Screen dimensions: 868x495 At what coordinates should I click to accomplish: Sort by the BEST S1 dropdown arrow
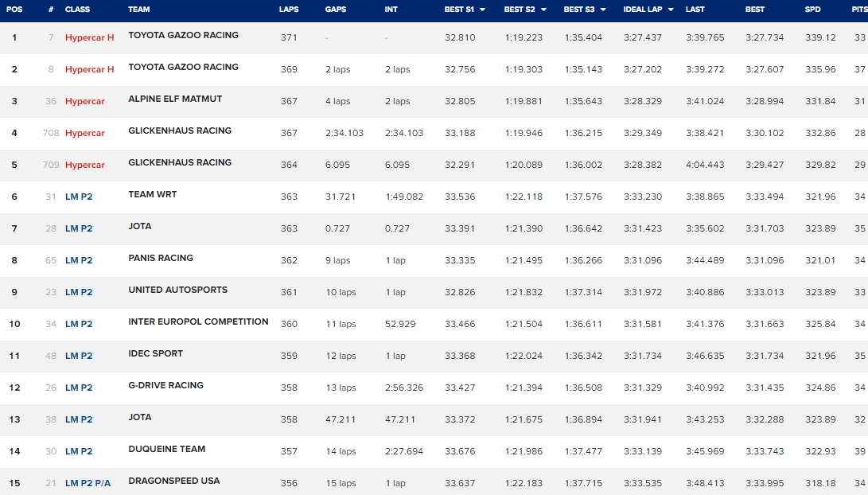[x=483, y=10]
